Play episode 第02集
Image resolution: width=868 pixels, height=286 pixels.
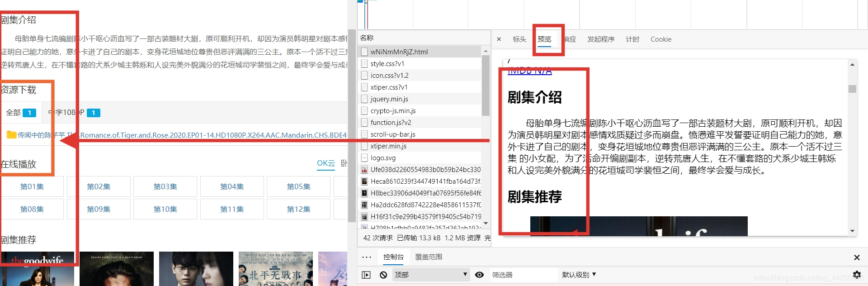click(99, 186)
